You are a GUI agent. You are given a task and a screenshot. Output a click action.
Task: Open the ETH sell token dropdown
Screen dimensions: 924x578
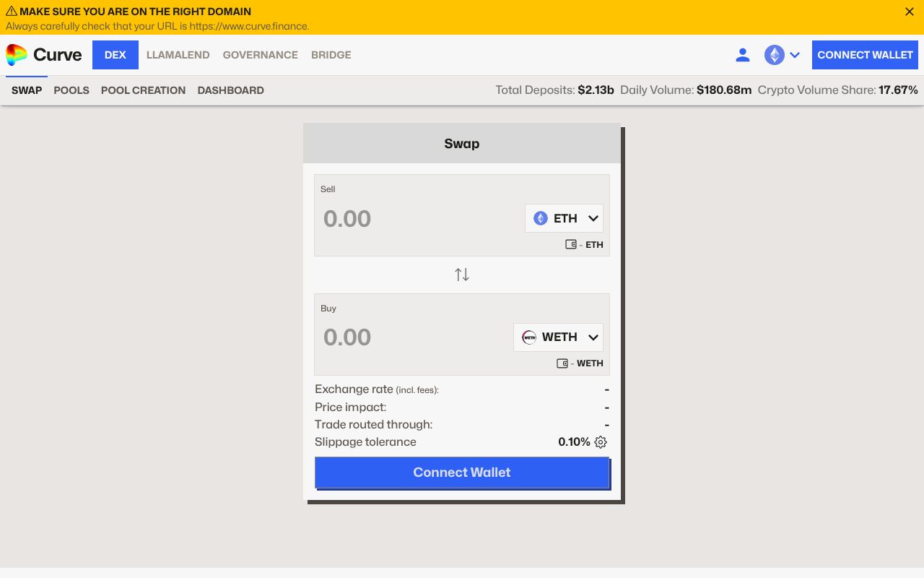pyautogui.click(x=564, y=218)
